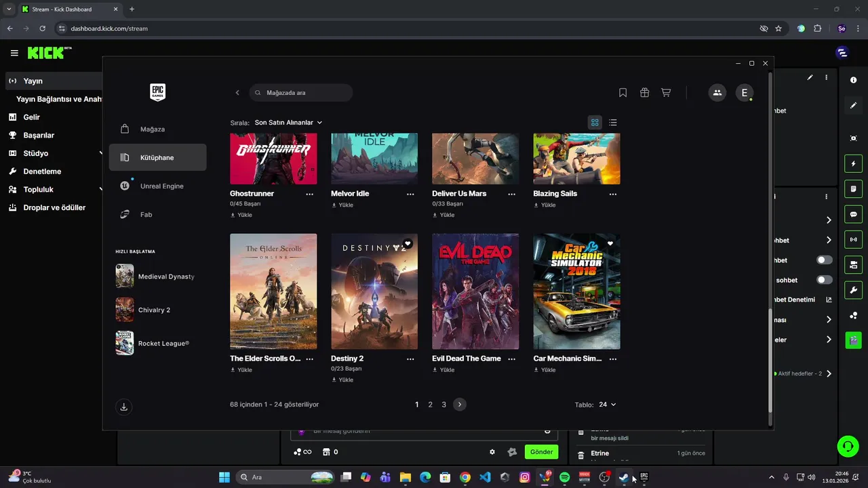The image size is (868, 488).
Task: Click pencil edit icon in Kick panel
Action: click(810, 78)
